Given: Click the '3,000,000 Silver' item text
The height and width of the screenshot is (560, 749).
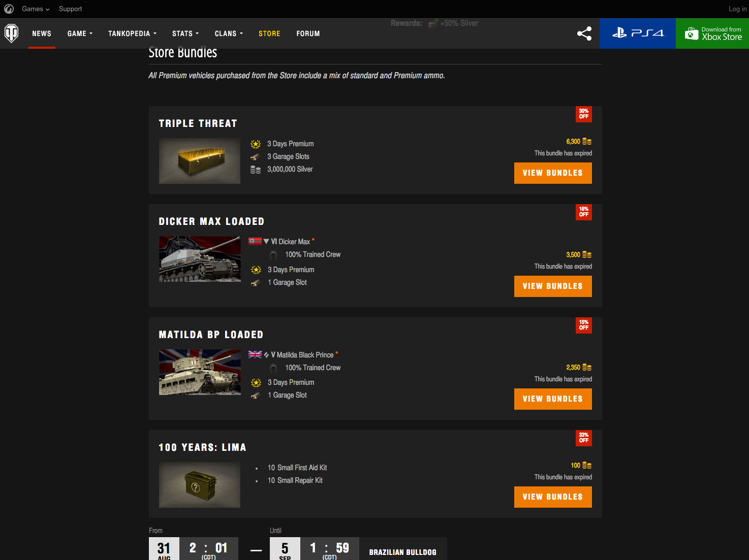Looking at the screenshot, I should coord(290,170).
